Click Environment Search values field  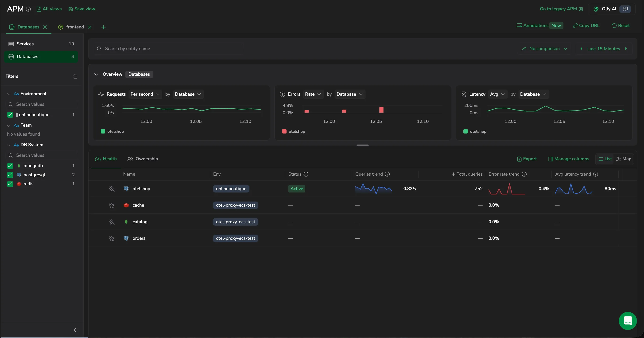coord(42,104)
